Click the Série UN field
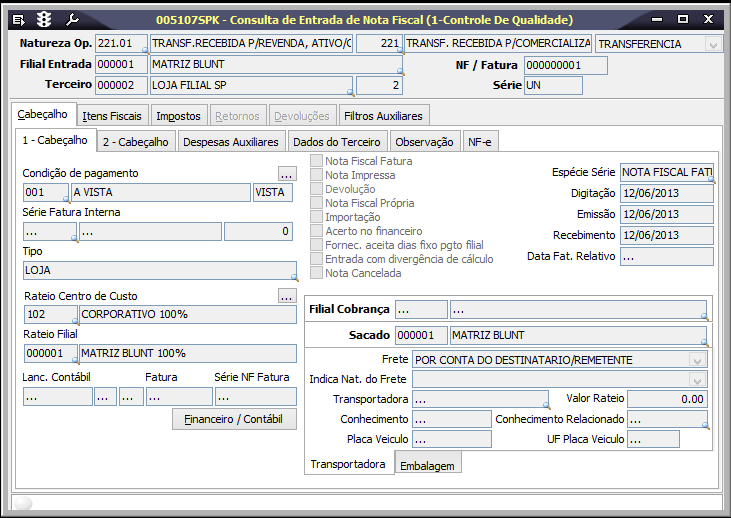The width and height of the screenshot is (731, 518). pos(553,85)
